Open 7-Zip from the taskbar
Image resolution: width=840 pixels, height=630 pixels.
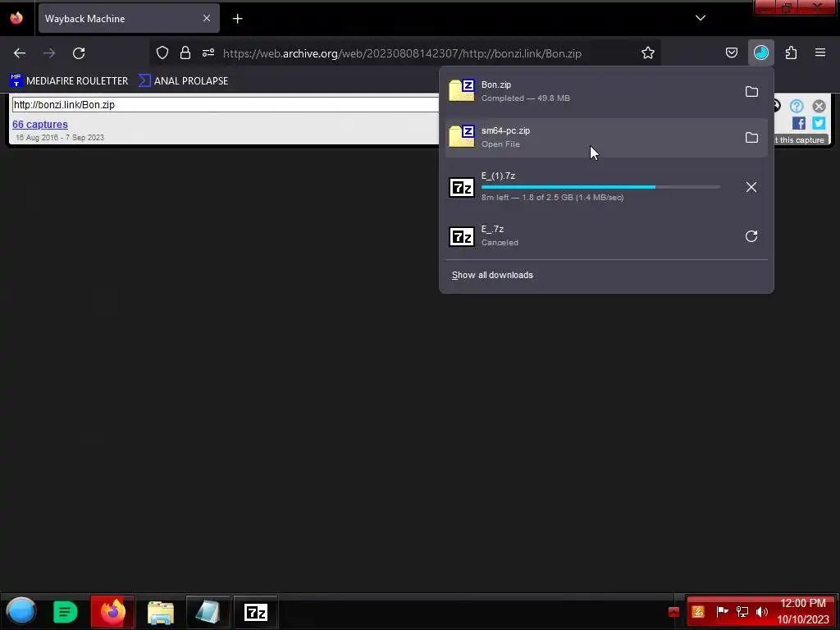pyautogui.click(x=256, y=612)
